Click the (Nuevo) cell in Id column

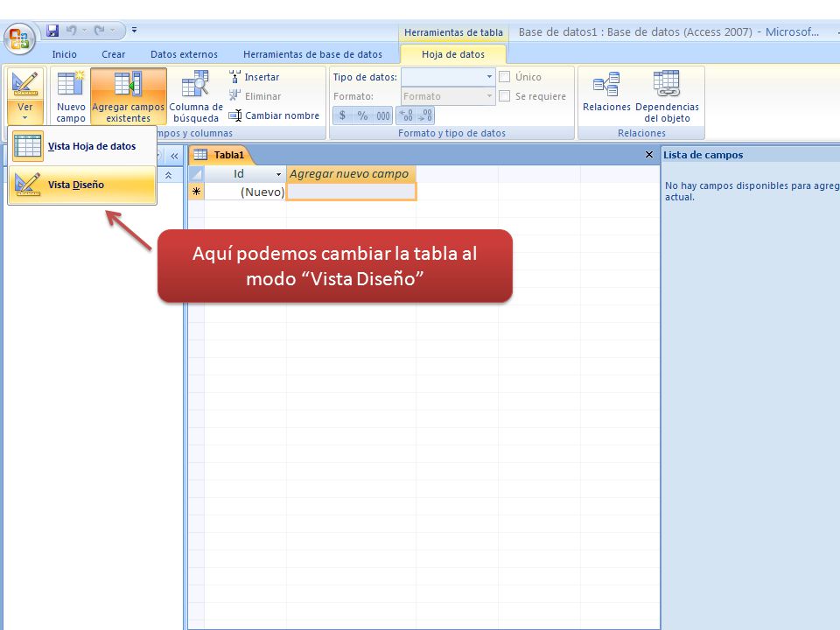[x=245, y=192]
